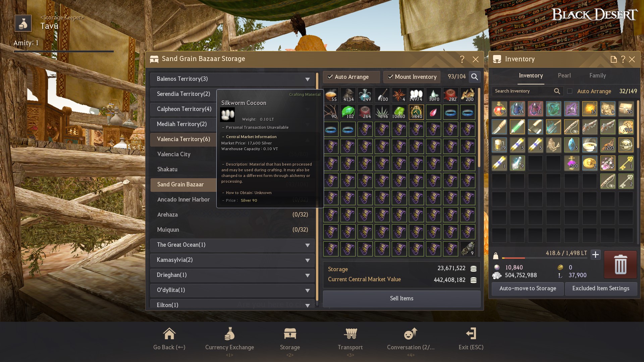Select the pink crystal item in storage
644x362 pixels.
pos(433,112)
